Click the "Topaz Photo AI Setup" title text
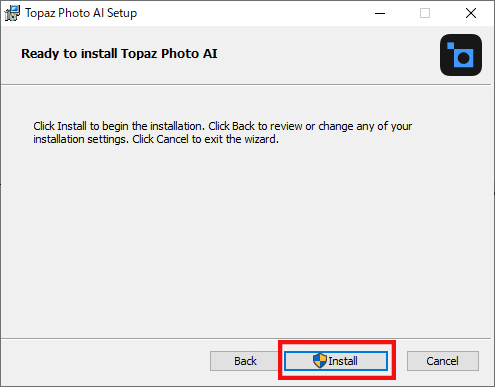Screen dimensions: 495x387 [x=81, y=13]
